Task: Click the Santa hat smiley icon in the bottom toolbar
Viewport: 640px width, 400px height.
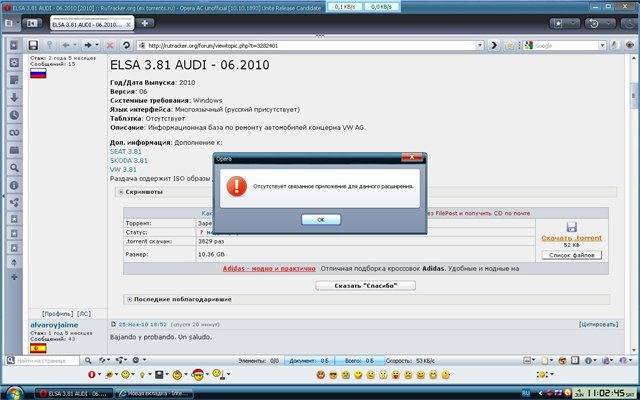Action: coord(198,374)
